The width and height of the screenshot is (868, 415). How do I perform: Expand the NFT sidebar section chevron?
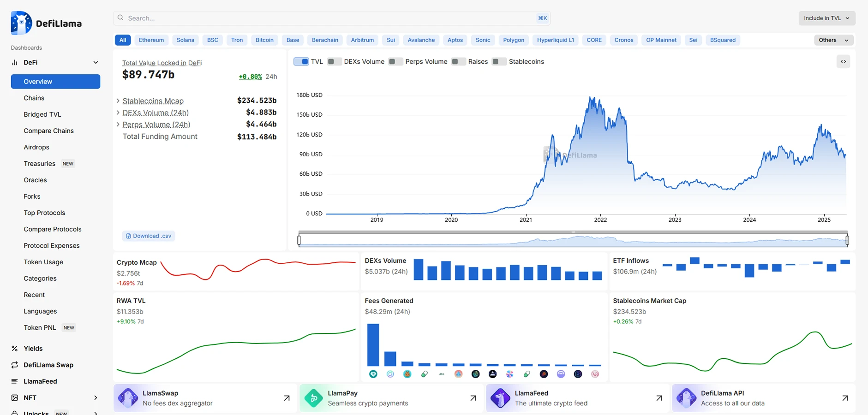point(96,397)
